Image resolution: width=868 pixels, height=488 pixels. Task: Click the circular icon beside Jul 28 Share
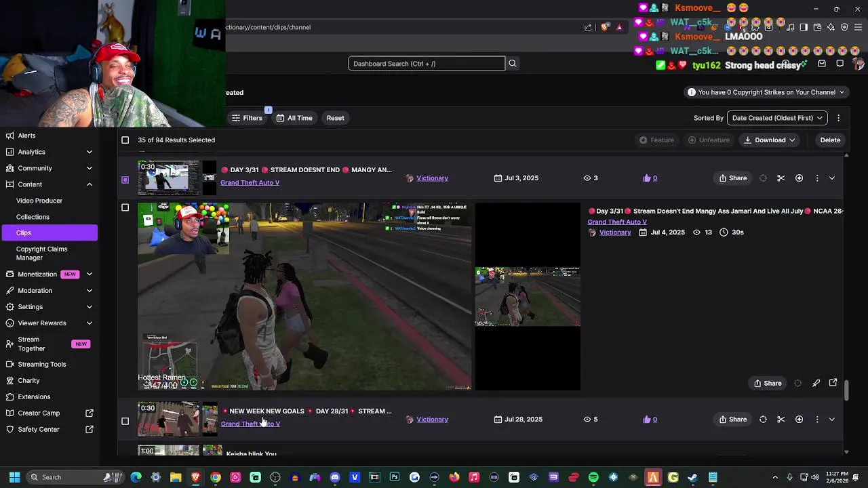[763, 420]
